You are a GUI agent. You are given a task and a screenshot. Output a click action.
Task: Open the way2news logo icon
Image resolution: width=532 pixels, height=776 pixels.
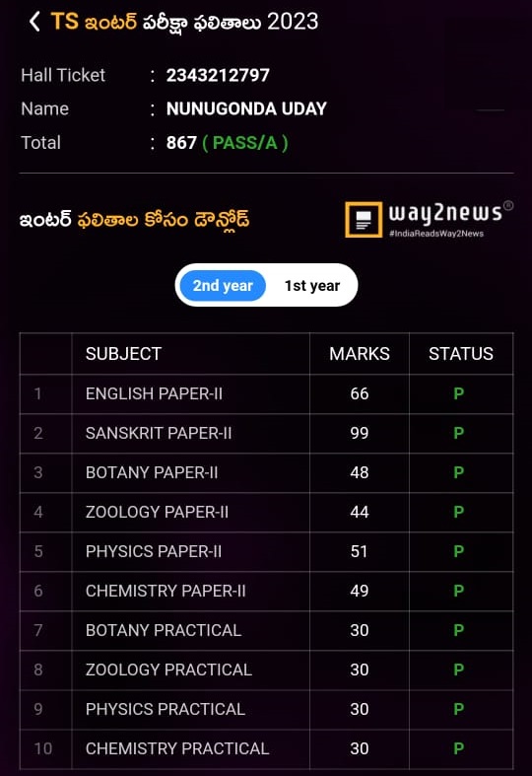(x=364, y=219)
